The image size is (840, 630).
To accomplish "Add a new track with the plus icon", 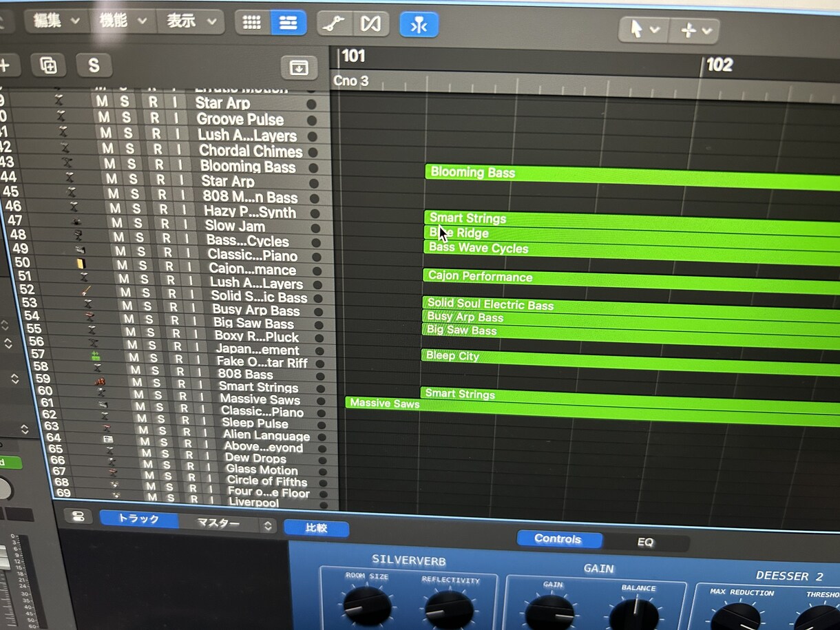I will click(5, 65).
